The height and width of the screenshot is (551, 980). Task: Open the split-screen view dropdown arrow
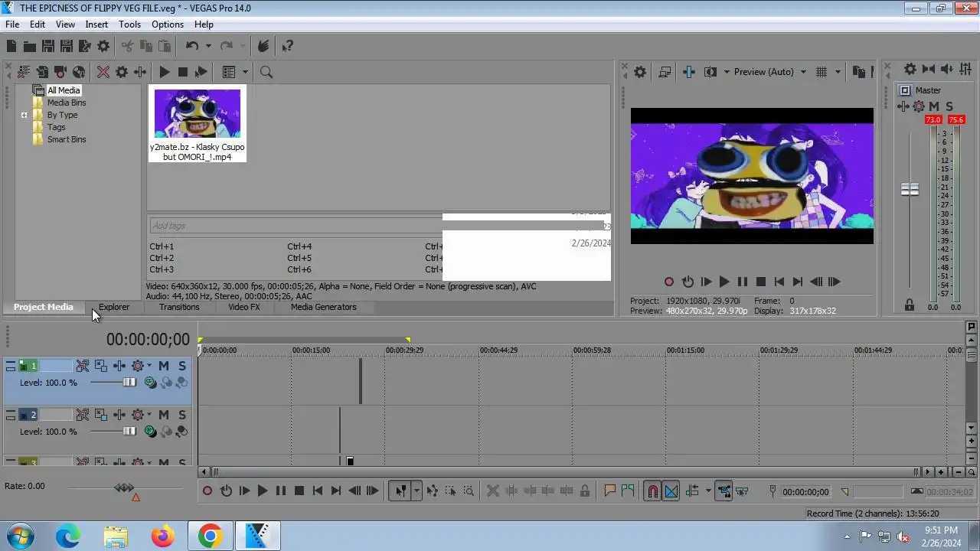pyautogui.click(x=726, y=72)
